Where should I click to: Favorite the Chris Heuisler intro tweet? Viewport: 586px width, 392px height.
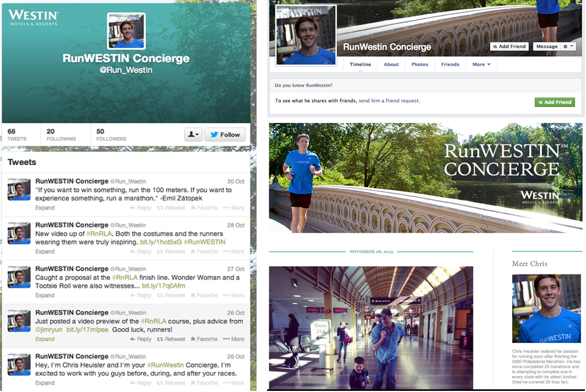click(204, 383)
